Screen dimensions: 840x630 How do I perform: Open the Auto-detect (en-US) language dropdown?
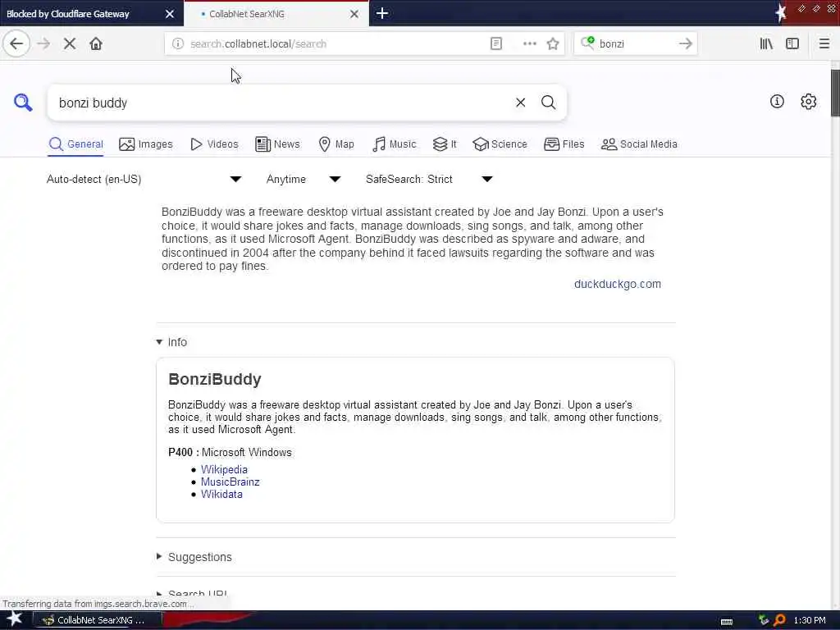point(144,179)
